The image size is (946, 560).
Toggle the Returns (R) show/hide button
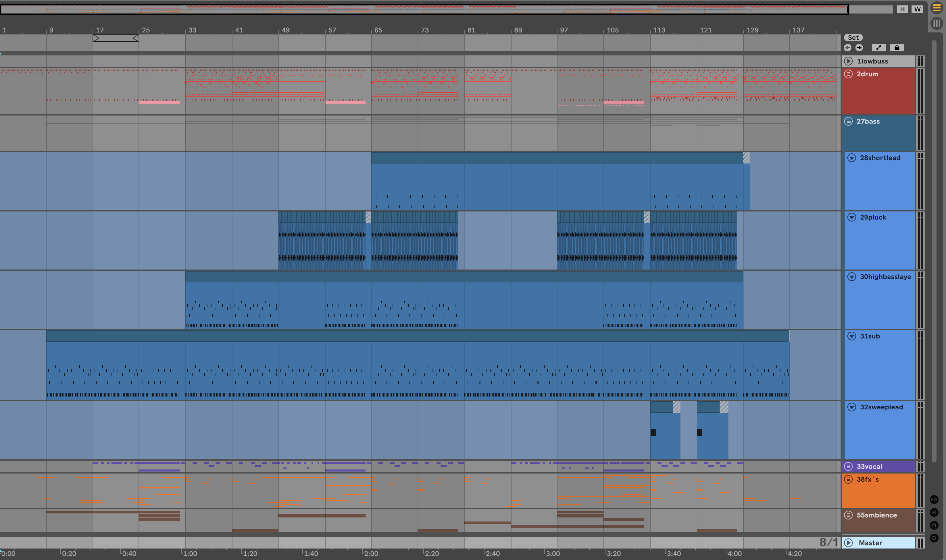[934, 512]
